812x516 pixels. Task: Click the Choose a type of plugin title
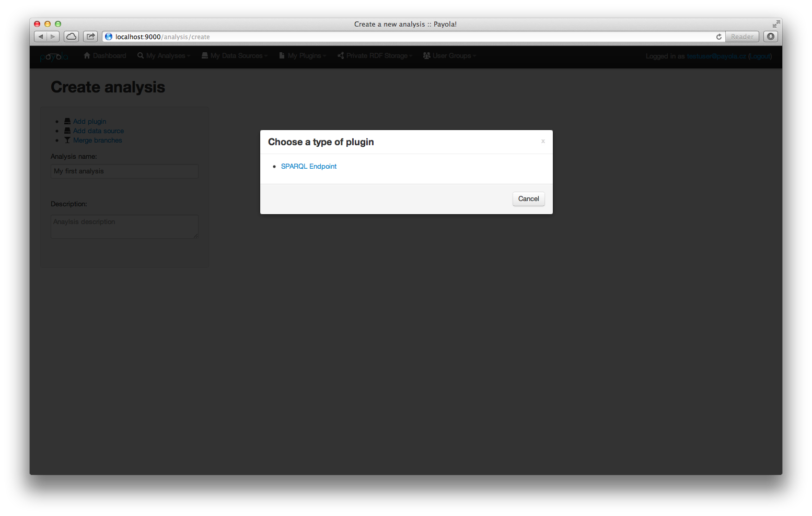pyautogui.click(x=321, y=142)
